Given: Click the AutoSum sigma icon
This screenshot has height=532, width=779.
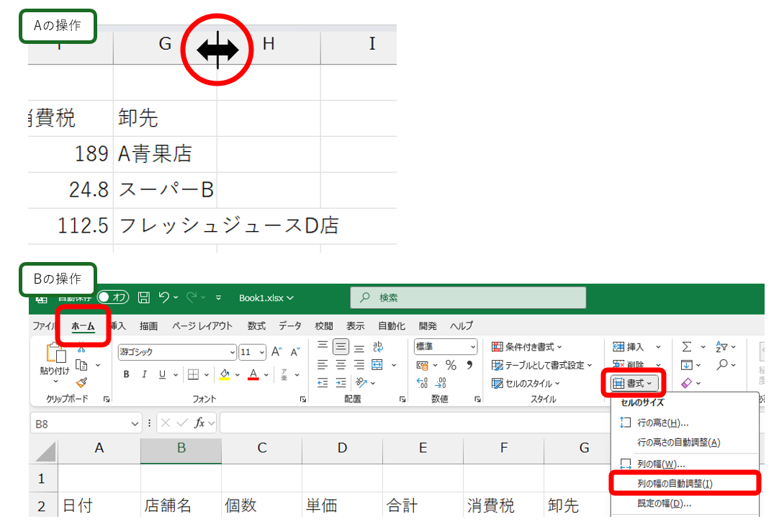Looking at the screenshot, I should [686, 347].
